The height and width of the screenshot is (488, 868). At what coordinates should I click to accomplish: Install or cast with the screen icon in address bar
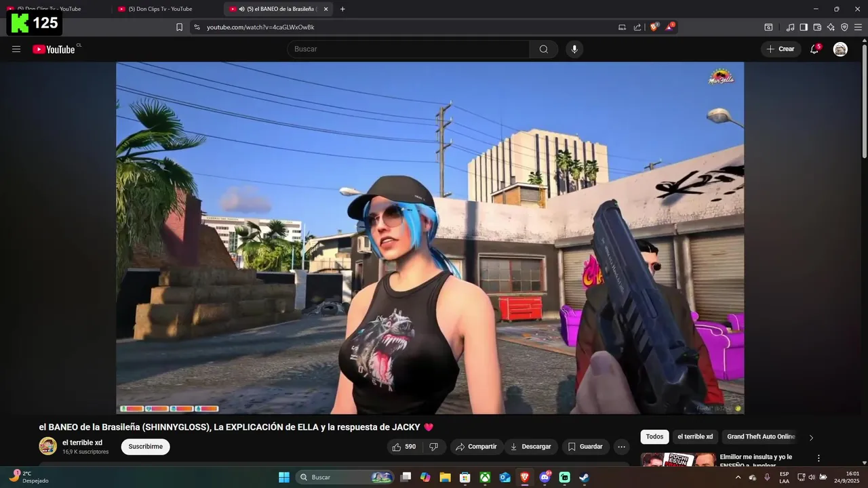(622, 27)
